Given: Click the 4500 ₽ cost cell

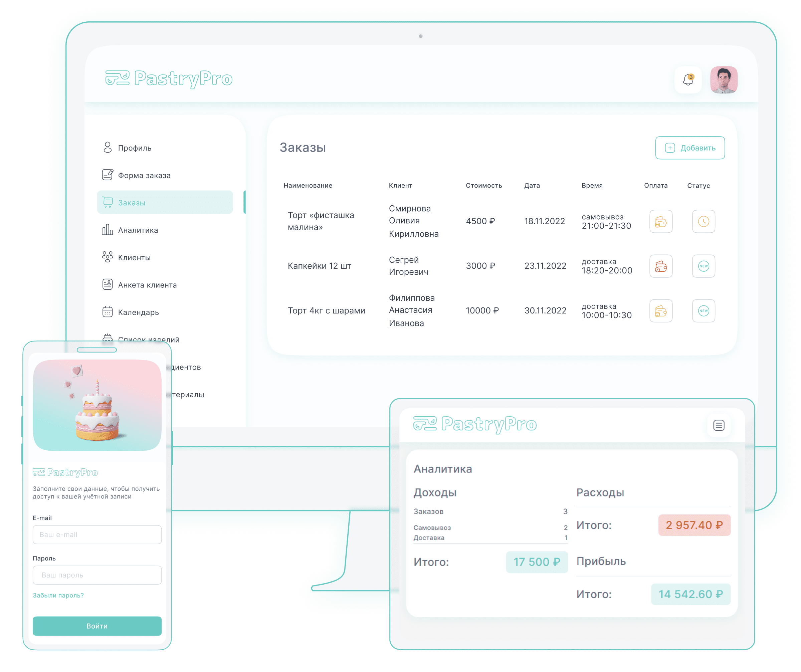Looking at the screenshot, I should tap(480, 221).
